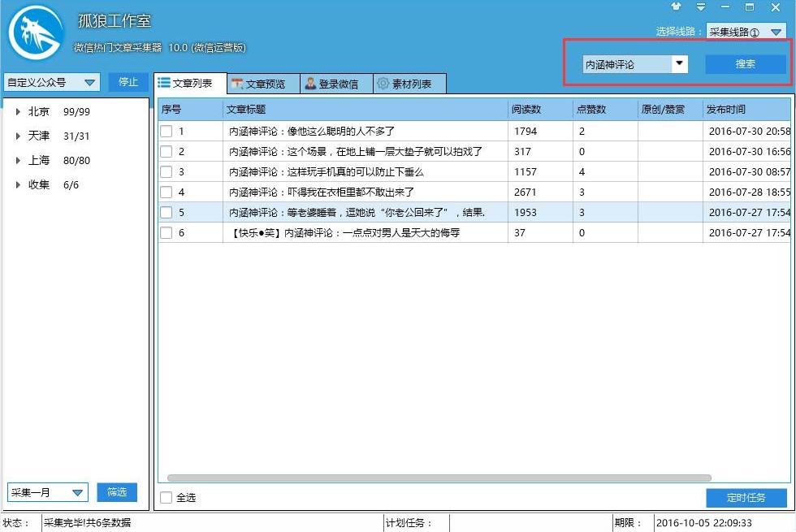The width and height of the screenshot is (796, 532).
Task: Select the 上海 80/80 tree item
Action: 58,161
